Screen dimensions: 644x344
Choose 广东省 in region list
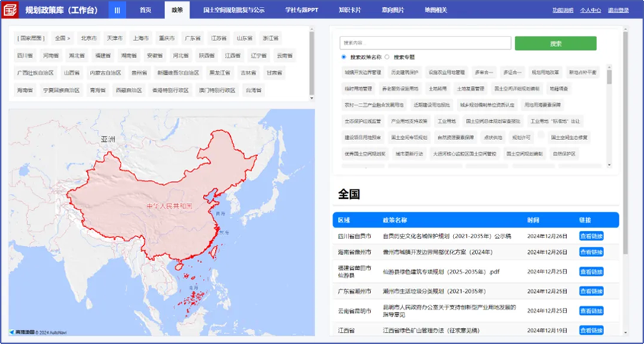pos(192,38)
